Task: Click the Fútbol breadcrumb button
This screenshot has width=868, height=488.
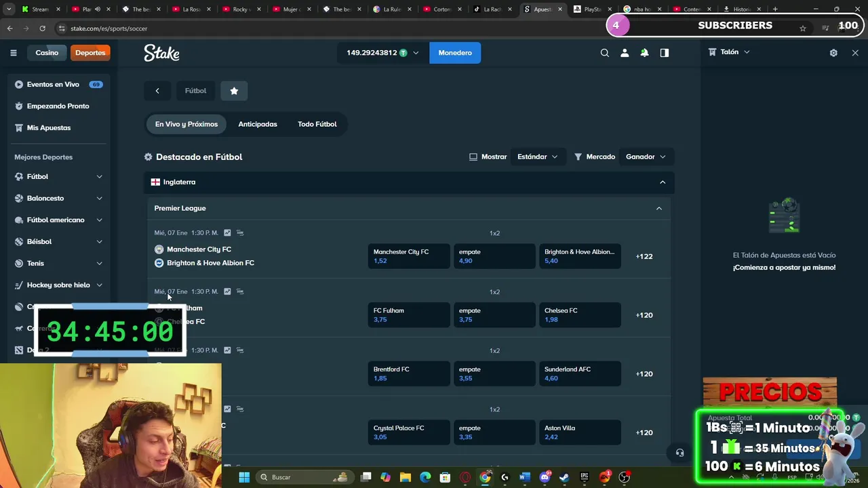Action: click(x=195, y=91)
